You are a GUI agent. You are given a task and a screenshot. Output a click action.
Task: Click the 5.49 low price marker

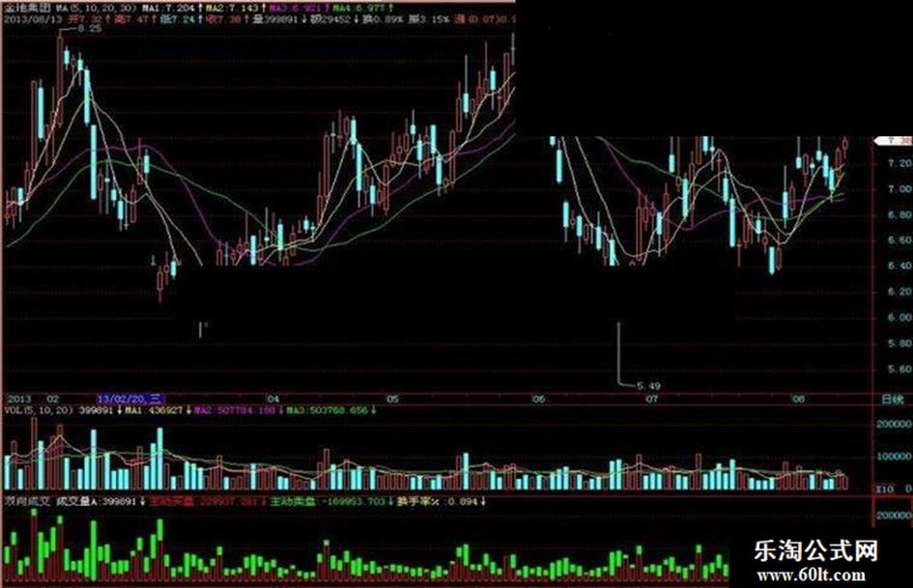click(x=648, y=386)
